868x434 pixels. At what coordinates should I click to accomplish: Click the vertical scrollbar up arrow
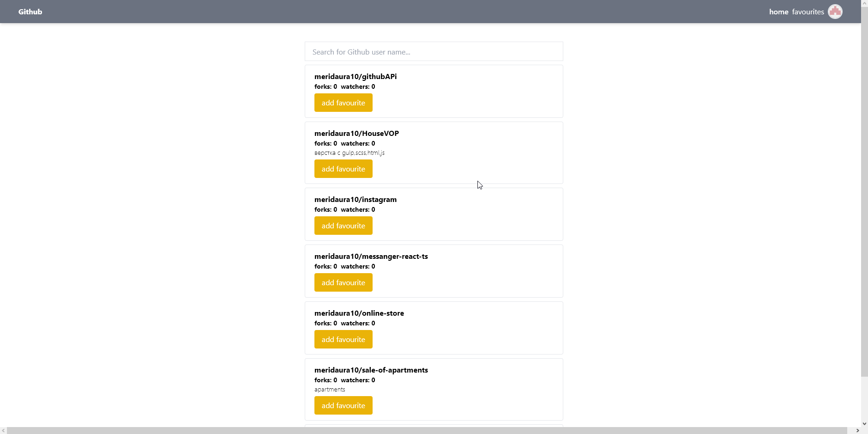pos(864,3)
